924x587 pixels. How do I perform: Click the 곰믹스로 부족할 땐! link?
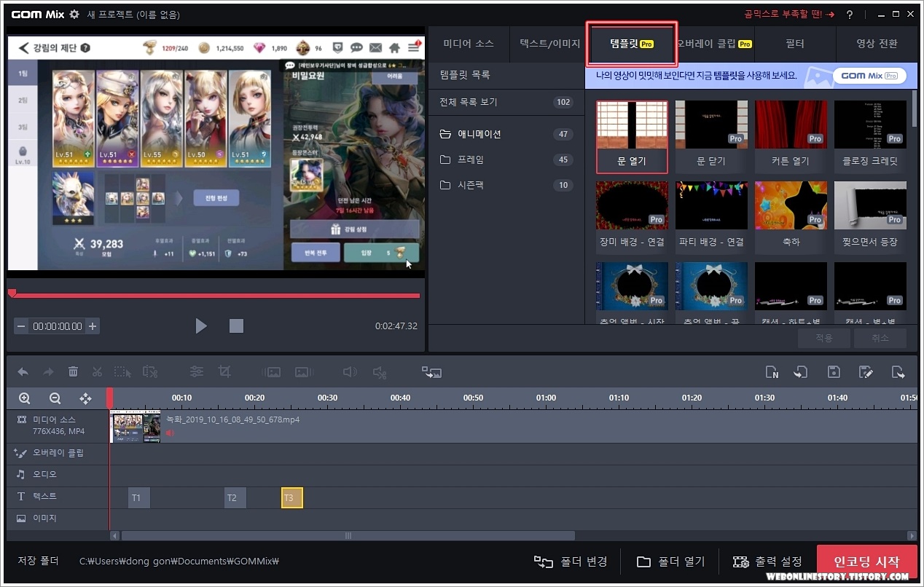click(789, 15)
